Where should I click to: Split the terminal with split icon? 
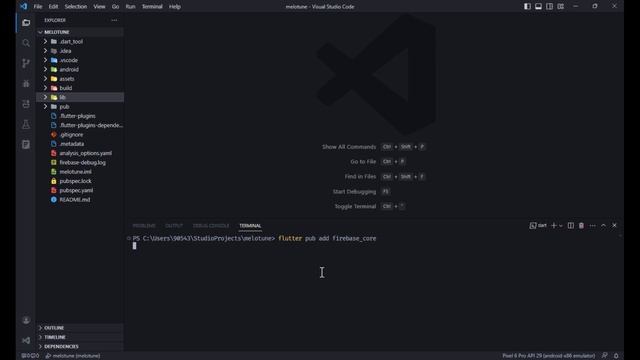571,226
